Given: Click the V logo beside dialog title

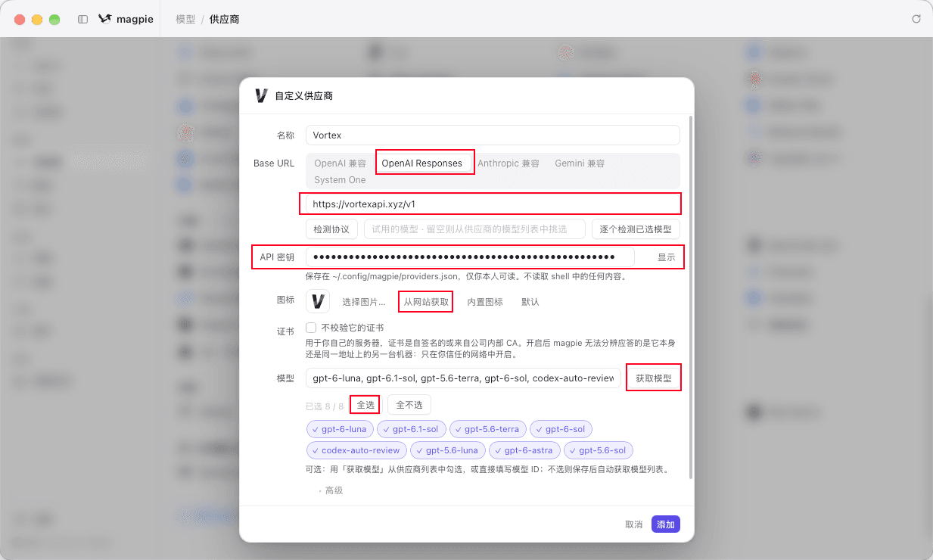Looking at the screenshot, I should tap(261, 95).
